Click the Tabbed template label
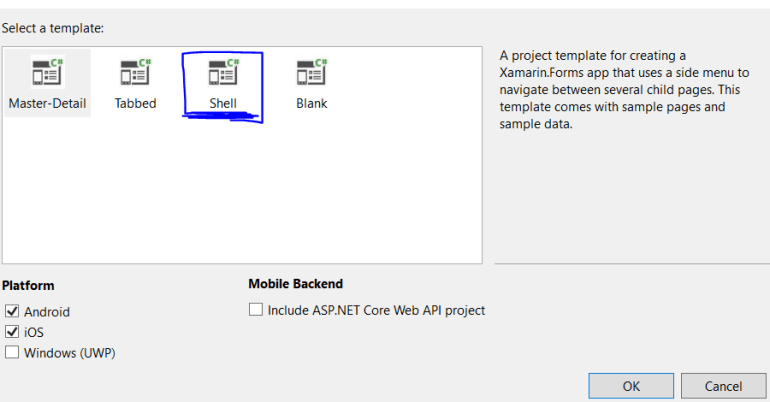Image resolution: width=770 pixels, height=402 pixels. point(135,103)
